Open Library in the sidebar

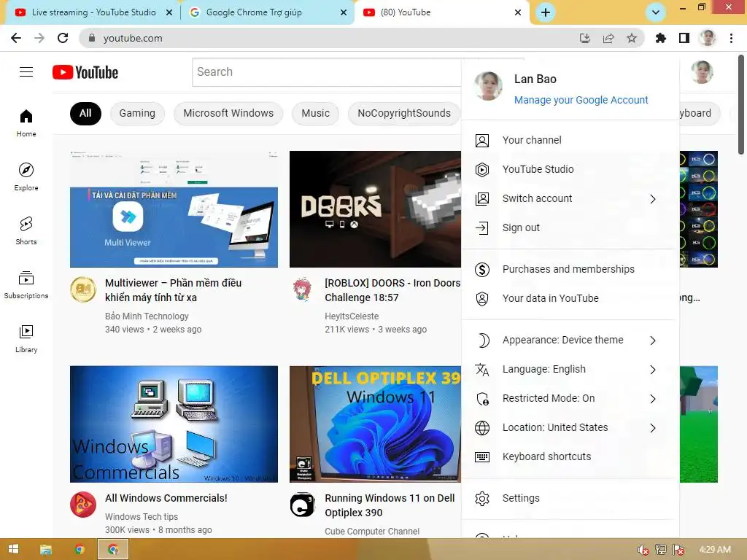26,338
